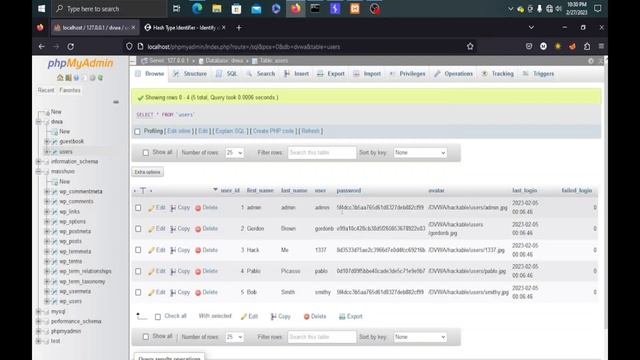This screenshot has width=640, height=360.
Task: Open new browser tab
Action: [x=239, y=28]
